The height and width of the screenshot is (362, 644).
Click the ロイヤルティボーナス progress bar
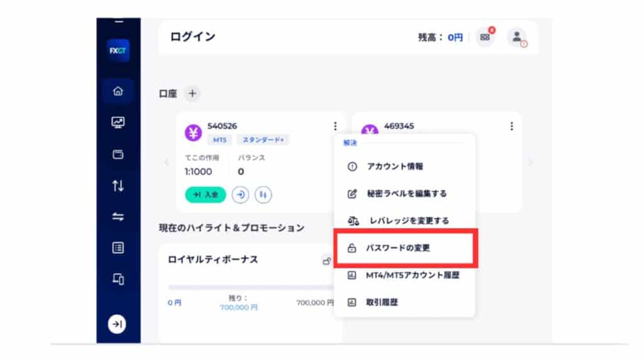click(250, 287)
